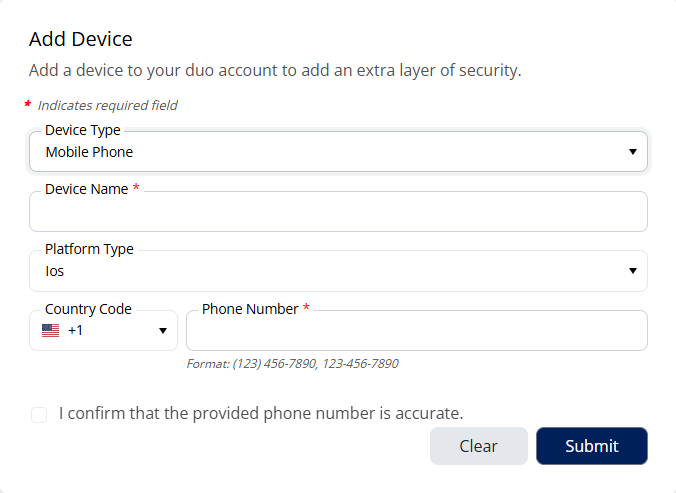676x493 pixels.
Task: Click the "Indicates required field" note
Action: [108, 105]
